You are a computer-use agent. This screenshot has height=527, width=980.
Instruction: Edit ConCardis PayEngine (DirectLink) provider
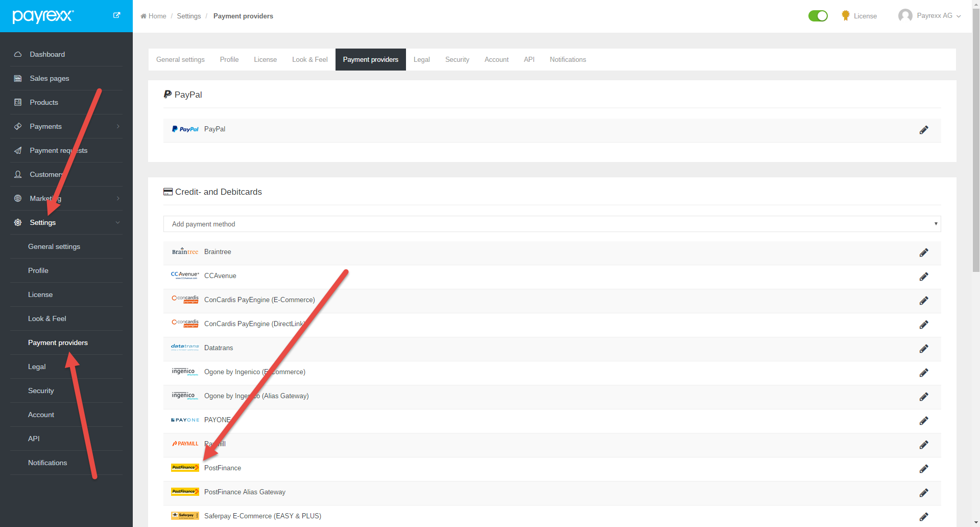924,325
